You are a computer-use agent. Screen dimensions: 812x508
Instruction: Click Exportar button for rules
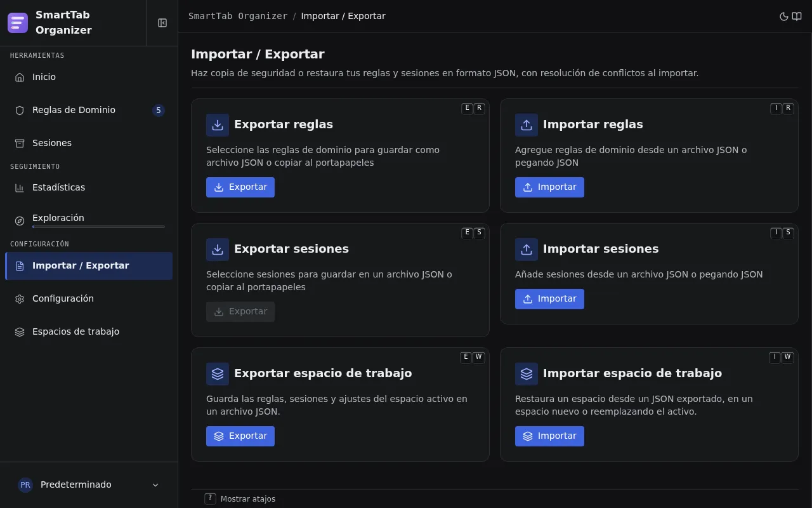coord(240,187)
